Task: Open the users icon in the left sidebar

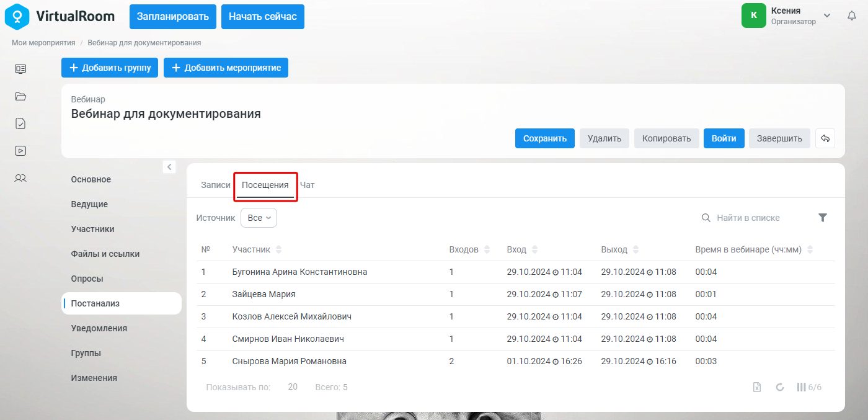Action: 20,178
